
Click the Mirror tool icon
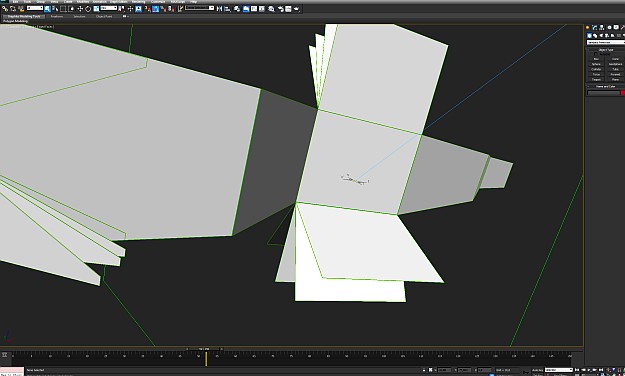pos(219,9)
